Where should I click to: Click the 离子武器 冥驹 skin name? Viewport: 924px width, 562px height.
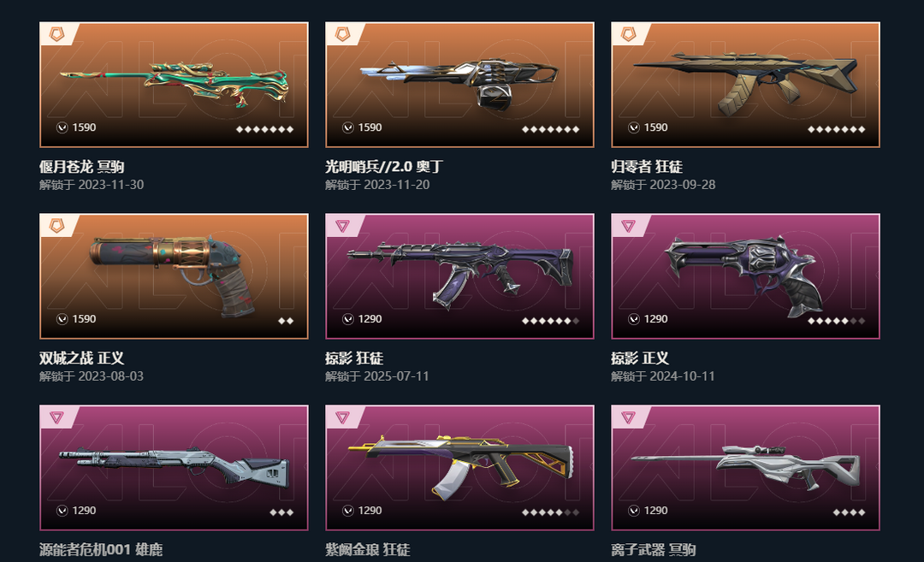coord(654,550)
